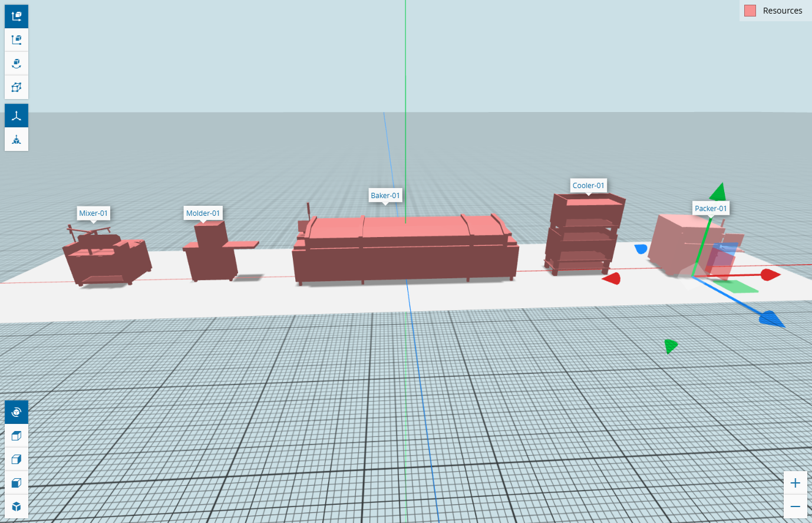Toggle the Resources legend entry
Viewport: 812px width, 523px height.
tap(782, 11)
